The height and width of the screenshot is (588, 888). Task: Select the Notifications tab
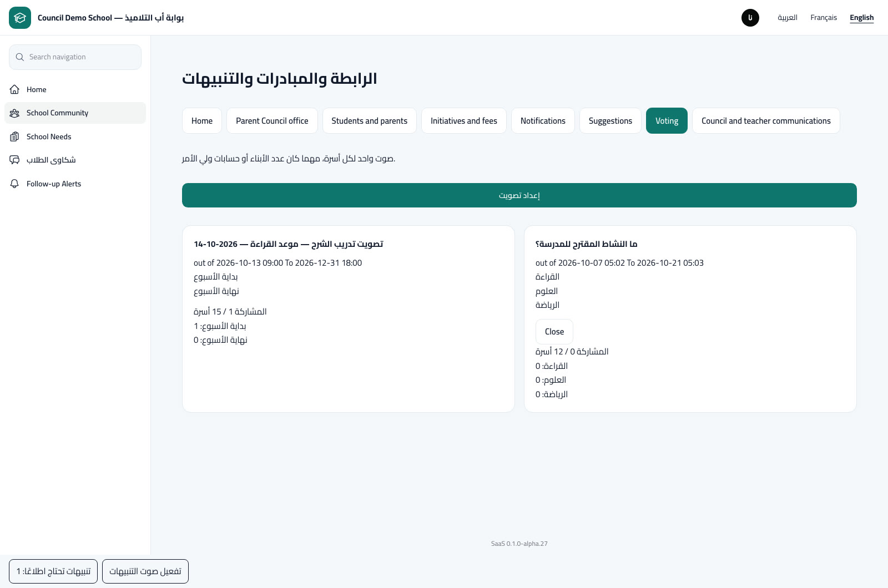(543, 121)
